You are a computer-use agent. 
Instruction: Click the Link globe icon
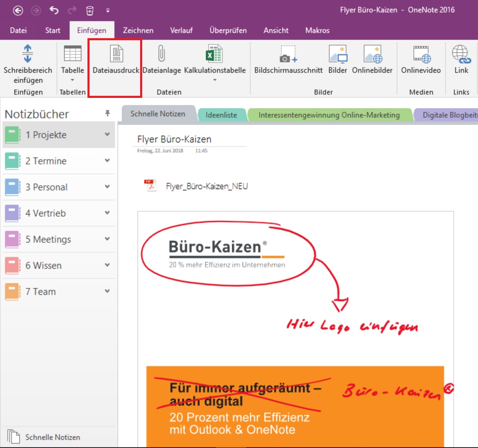tap(461, 54)
